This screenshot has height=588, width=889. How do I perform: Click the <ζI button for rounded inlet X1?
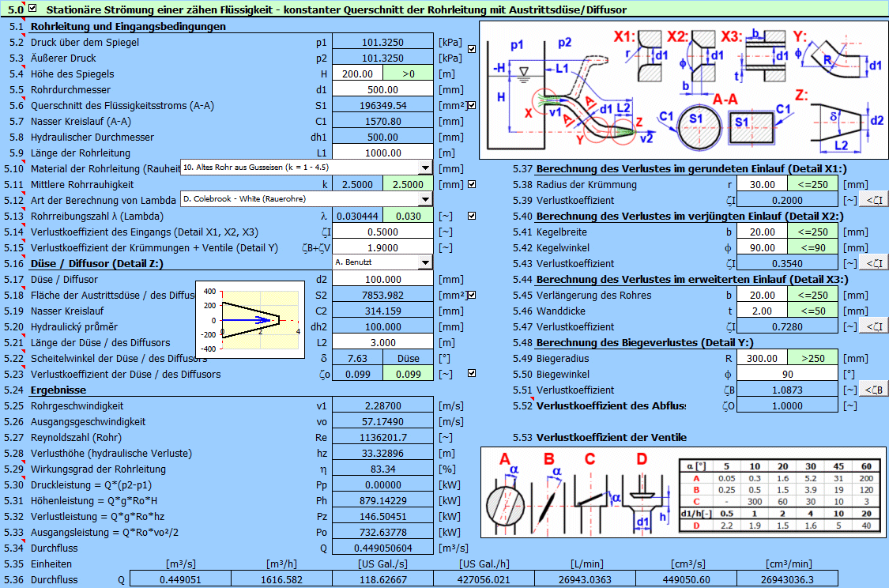[874, 201]
